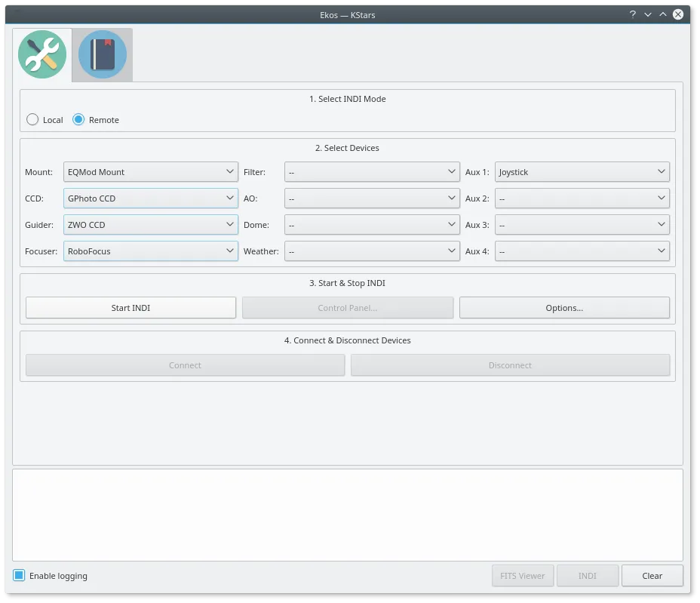Viewport: 700px width, 603px height.
Task: Click the '3. Start & Stop INDI' heading
Action: 347,283
